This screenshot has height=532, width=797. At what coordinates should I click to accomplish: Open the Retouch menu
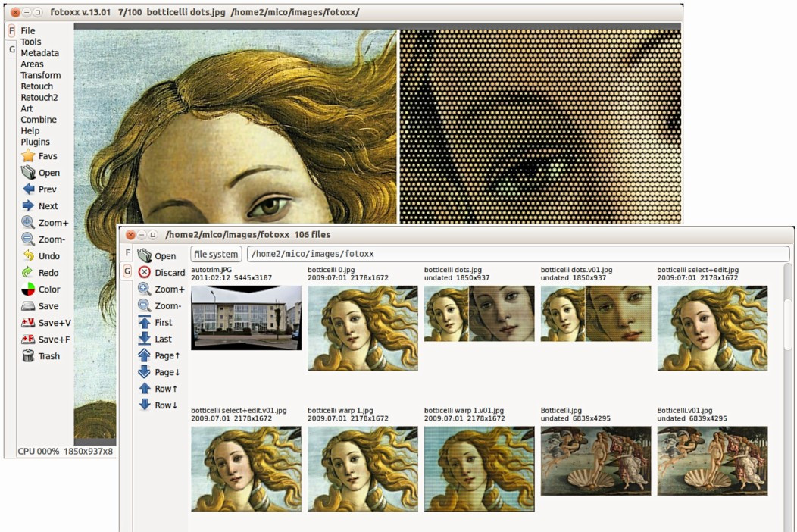[36, 86]
